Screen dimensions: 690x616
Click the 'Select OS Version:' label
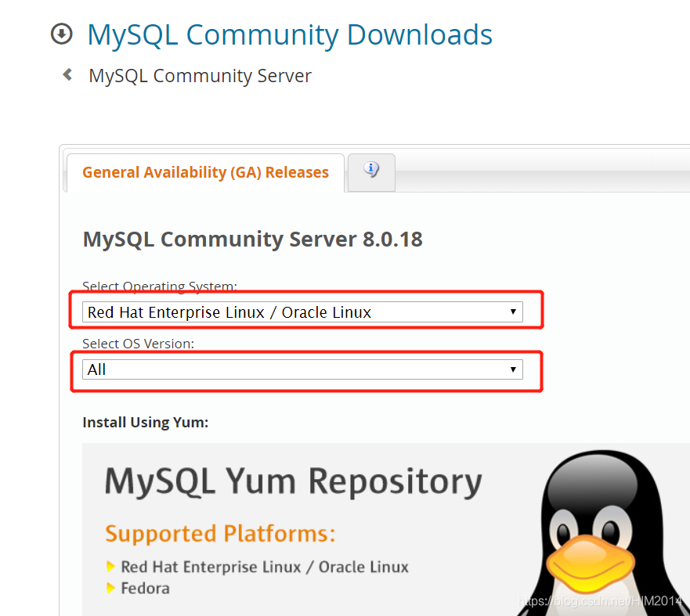138,344
